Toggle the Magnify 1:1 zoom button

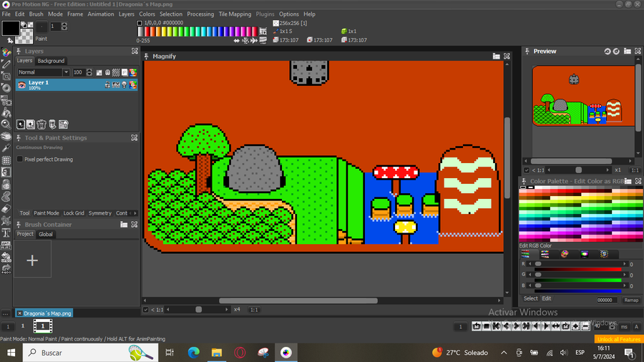(x=254, y=310)
